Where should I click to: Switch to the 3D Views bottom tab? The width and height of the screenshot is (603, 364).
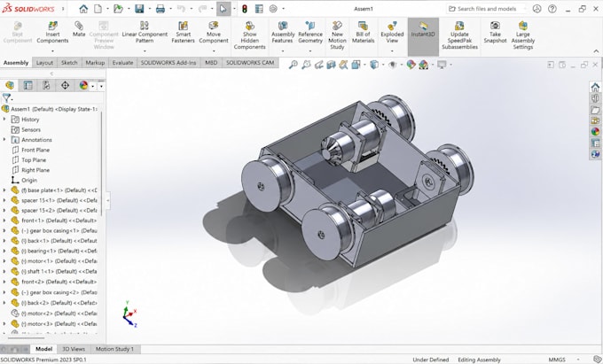click(x=74, y=349)
